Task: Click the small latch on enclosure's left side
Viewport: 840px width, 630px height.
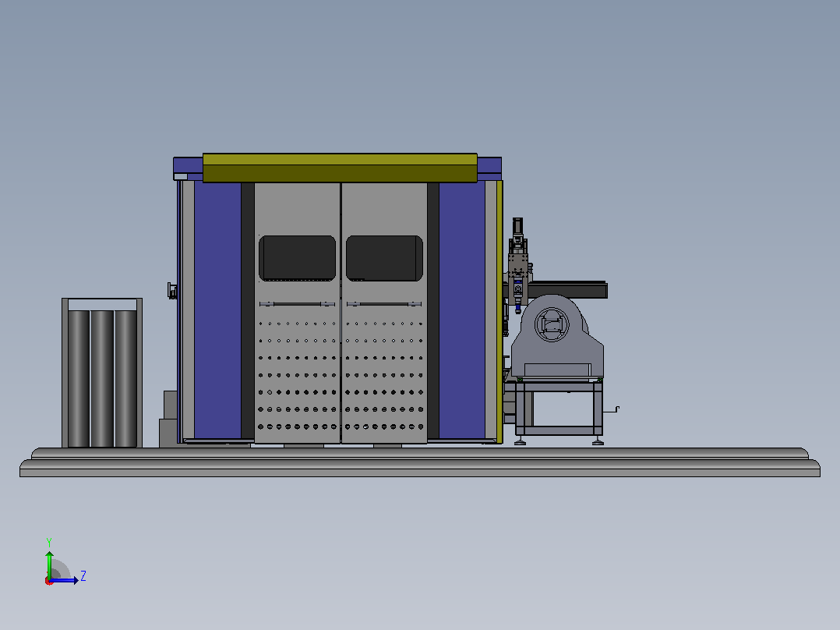Action: pos(172,291)
